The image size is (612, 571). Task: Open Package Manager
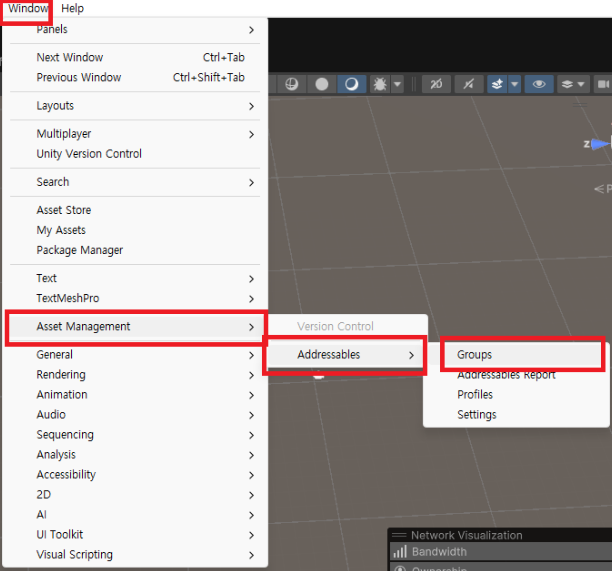tap(135, 250)
